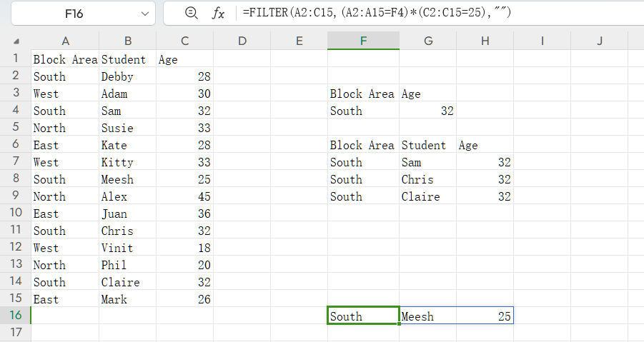Screen dimensions: 644x342
Task: Click the Age header cell in C1
Action: [184, 59]
